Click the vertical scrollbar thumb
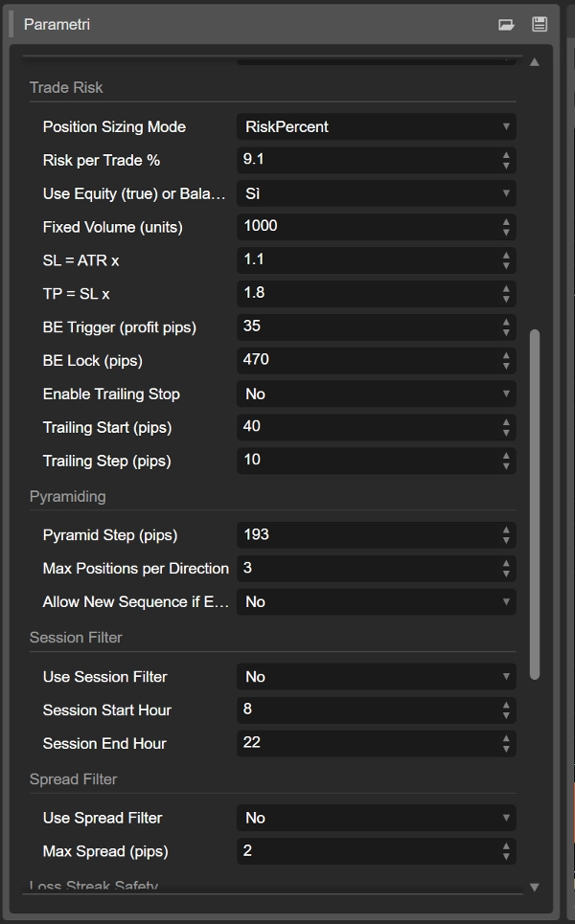The image size is (575, 924). 535,503
